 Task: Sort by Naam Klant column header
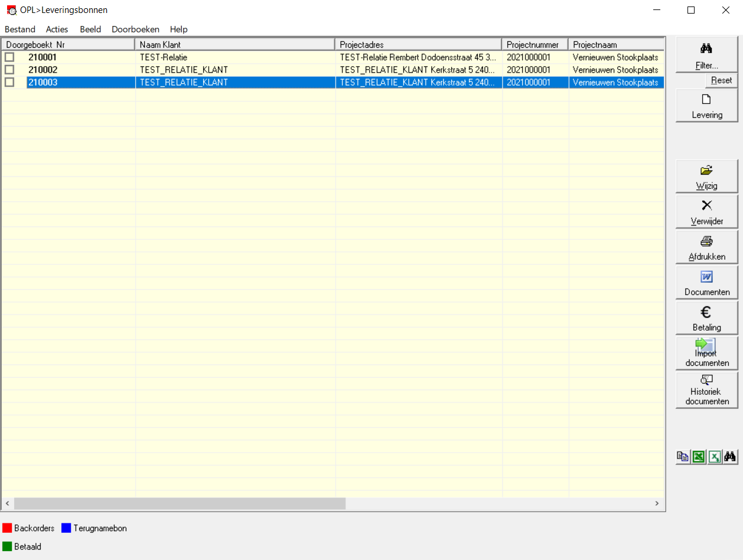pos(236,45)
